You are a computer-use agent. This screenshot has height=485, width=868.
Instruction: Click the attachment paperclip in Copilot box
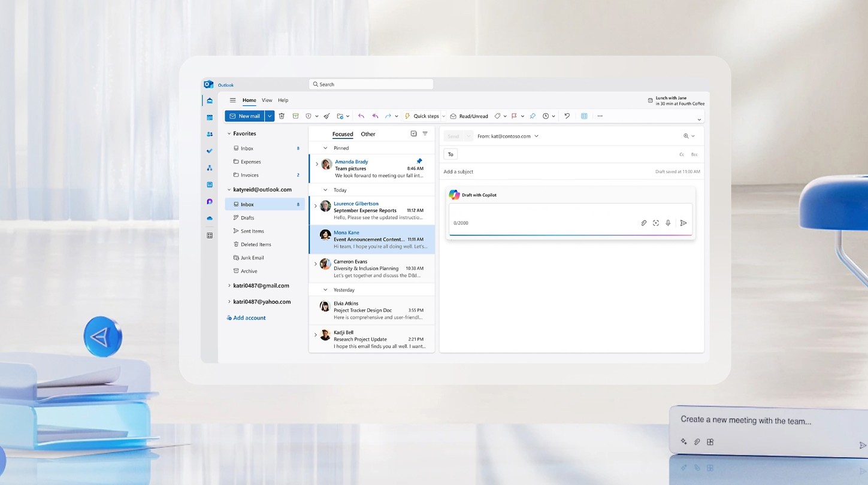644,223
